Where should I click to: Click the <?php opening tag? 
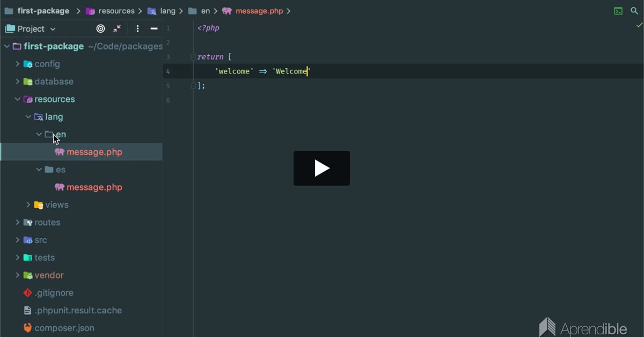coord(208,28)
